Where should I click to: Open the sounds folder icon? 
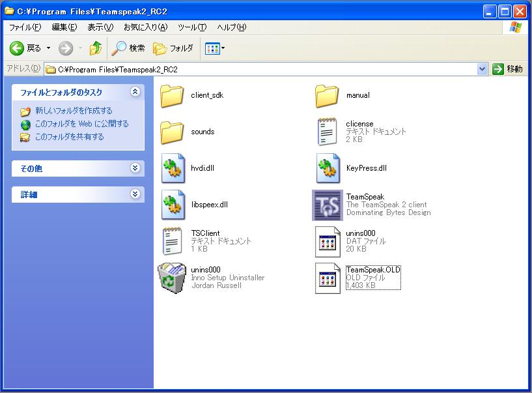[172, 132]
